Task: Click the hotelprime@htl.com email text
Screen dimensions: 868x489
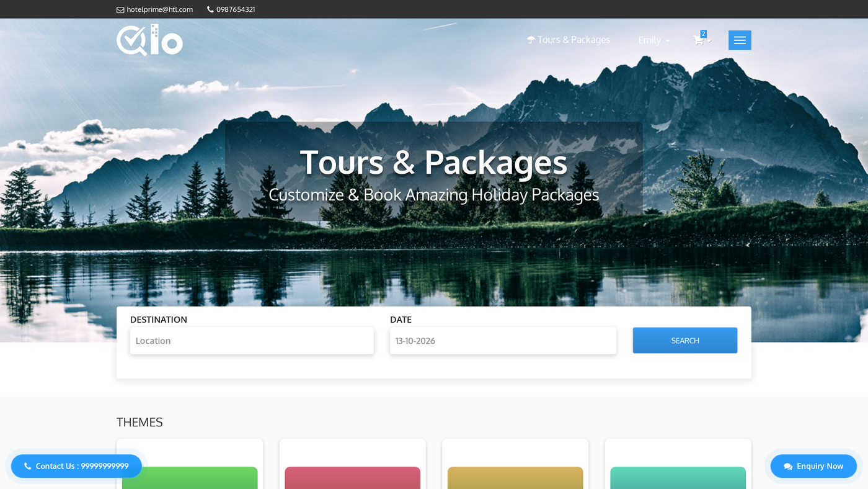Action: [159, 9]
